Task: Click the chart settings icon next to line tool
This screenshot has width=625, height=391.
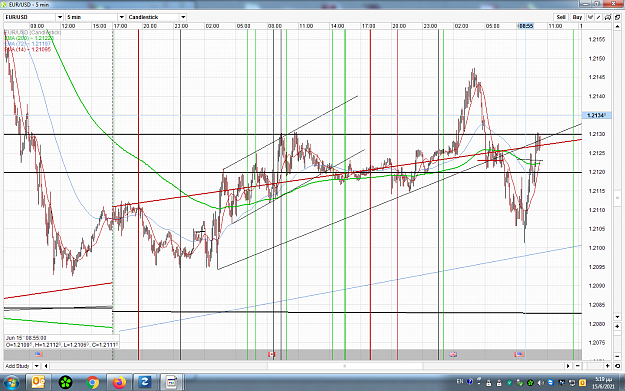Action: coord(608,17)
